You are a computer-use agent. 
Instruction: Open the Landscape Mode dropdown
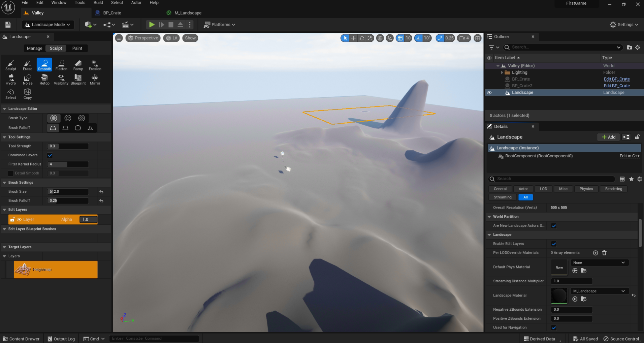tap(48, 25)
